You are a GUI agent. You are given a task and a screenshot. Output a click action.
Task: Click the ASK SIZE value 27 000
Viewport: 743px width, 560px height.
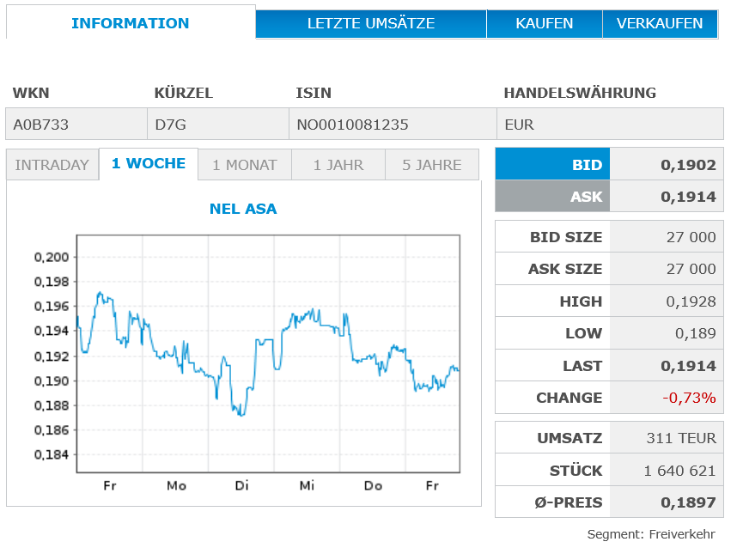(x=691, y=269)
